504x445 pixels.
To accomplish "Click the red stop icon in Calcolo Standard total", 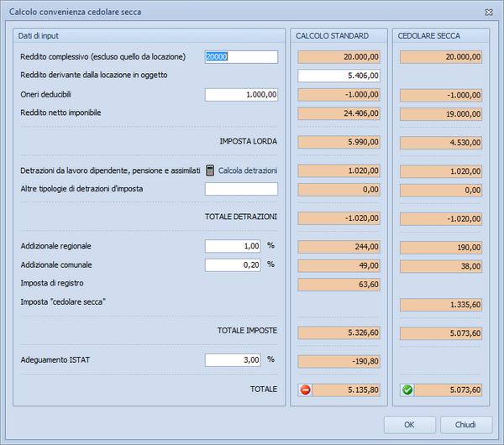I will pyautogui.click(x=305, y=390).
